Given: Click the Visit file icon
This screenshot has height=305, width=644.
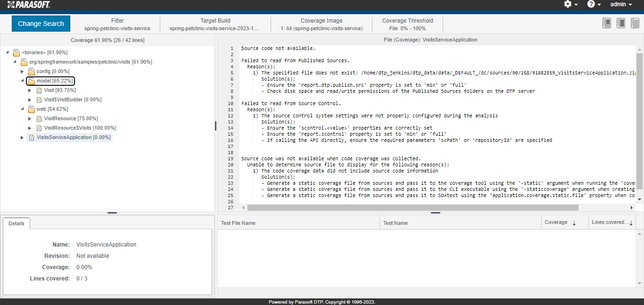Looking at the screenshot, I should pyautogui.click(x=39, y=90).
